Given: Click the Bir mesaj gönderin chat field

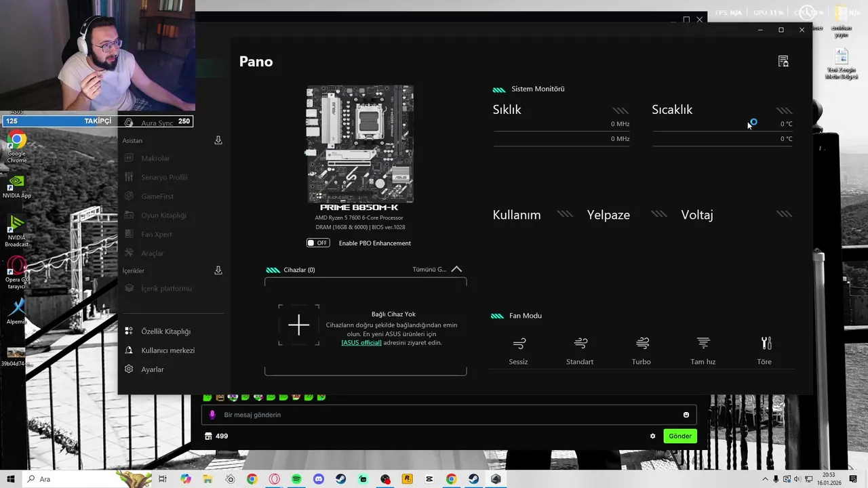Looking at the screenshot, I should coord(448,415).
